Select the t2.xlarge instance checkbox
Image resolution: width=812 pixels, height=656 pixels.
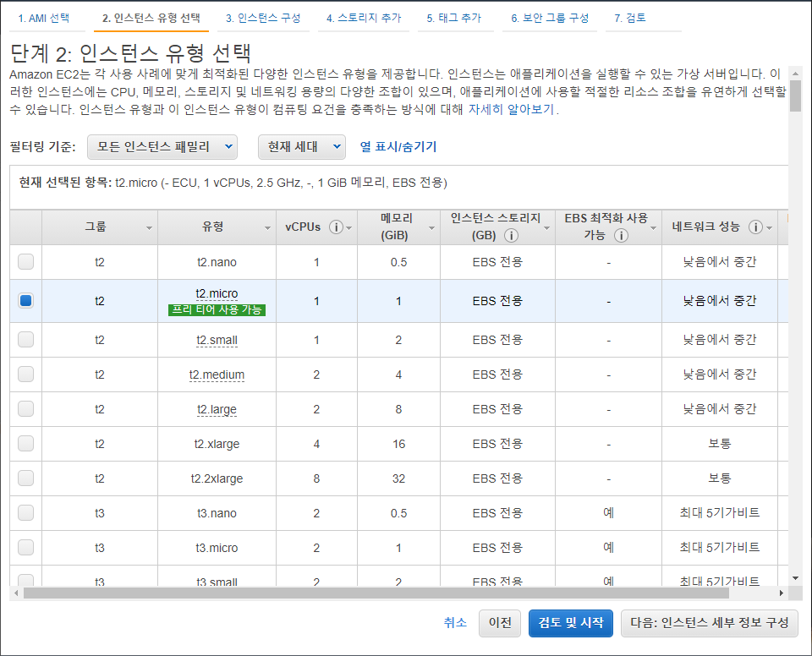[26, 443]
